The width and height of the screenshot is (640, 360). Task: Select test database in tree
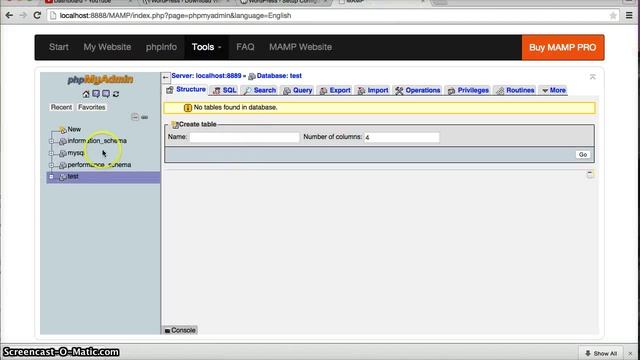click(x=73, y=176)
